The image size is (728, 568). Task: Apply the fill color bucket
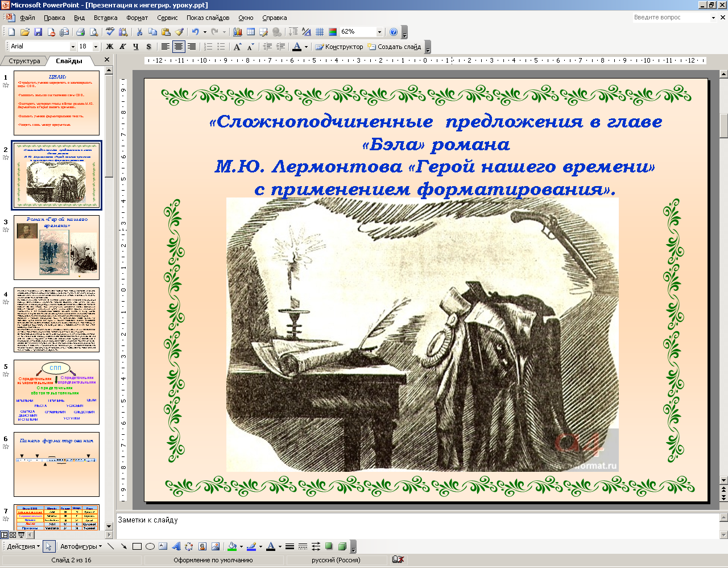(231, 546)
